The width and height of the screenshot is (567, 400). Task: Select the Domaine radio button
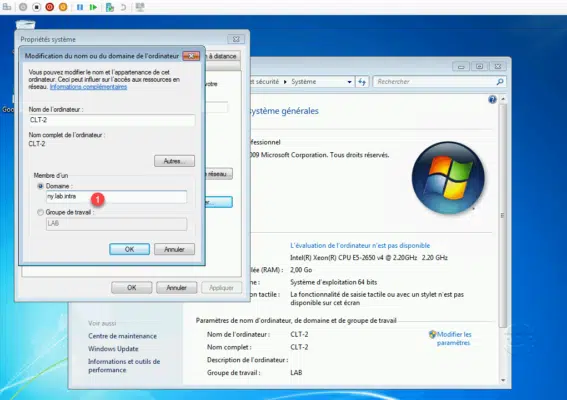[40, 186]
